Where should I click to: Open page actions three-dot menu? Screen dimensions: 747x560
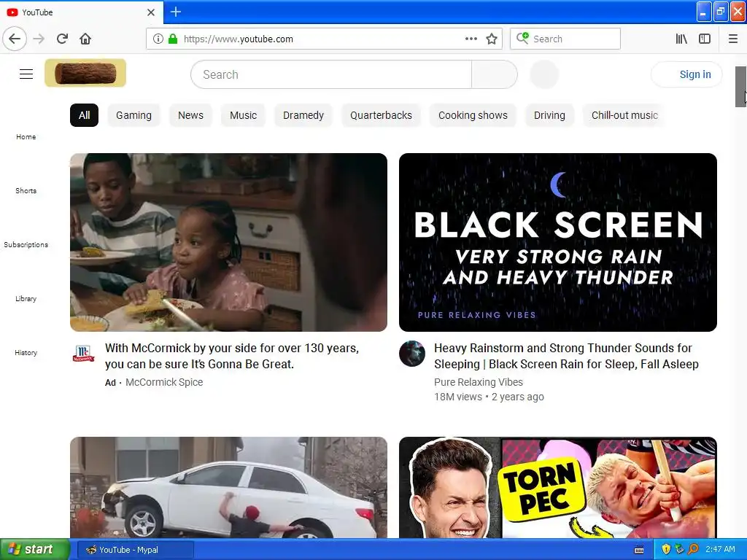(471, 39)
